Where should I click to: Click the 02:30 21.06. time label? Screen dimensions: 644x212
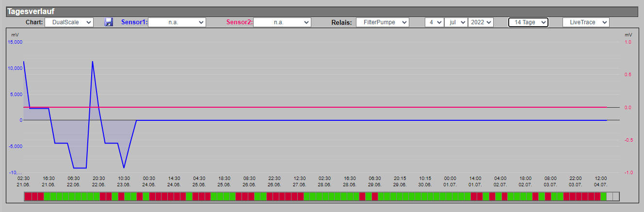[23, 181]
